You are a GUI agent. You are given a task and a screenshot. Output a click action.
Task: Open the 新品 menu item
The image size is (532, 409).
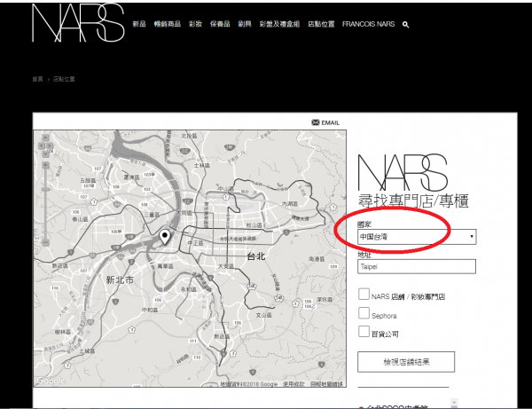(x=138, y=25)
